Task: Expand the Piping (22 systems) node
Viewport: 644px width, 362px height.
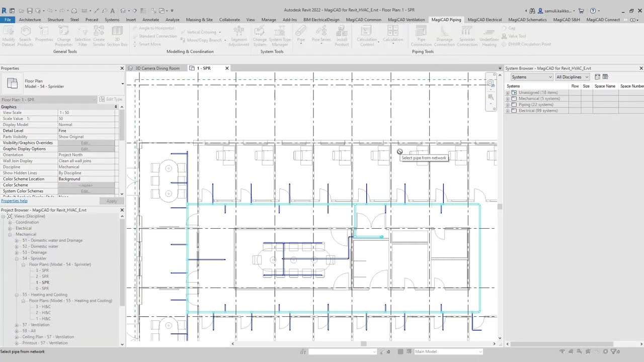Action: pyautogui.click(x=508, y=105)
